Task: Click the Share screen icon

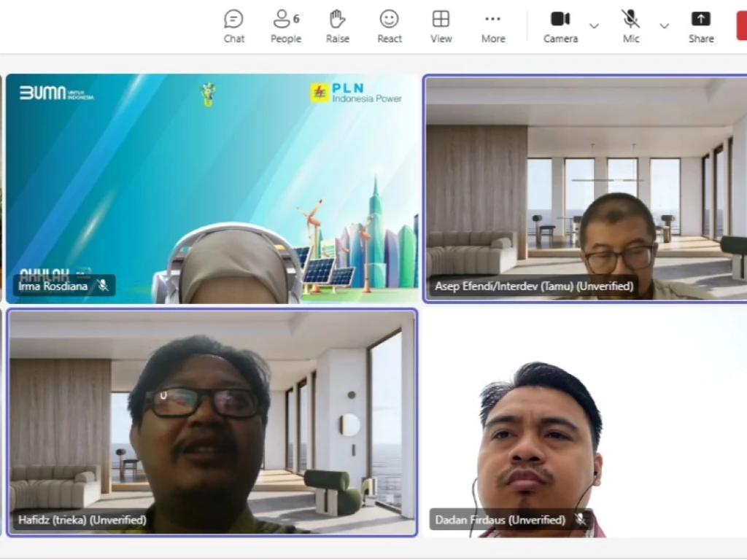Action: [x=700, y=26]
